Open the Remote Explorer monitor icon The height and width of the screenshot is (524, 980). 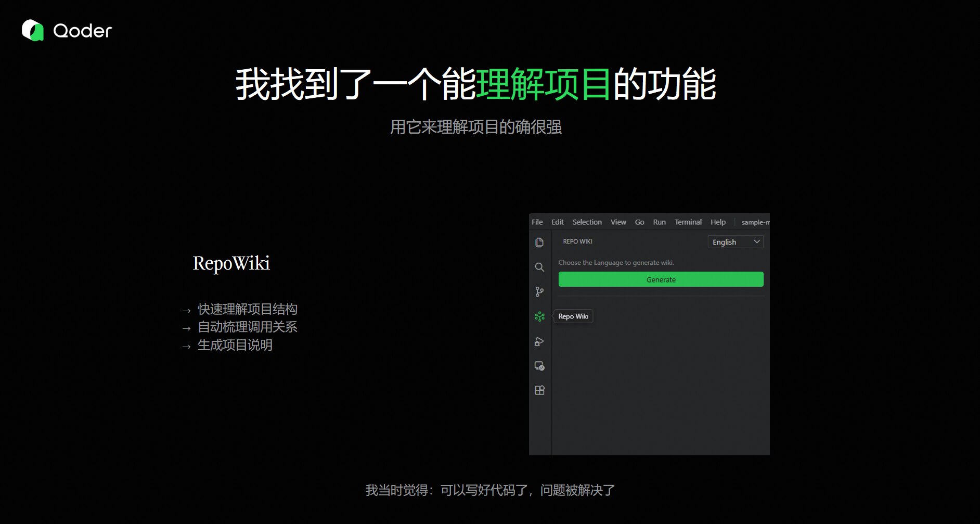point(539,366)
